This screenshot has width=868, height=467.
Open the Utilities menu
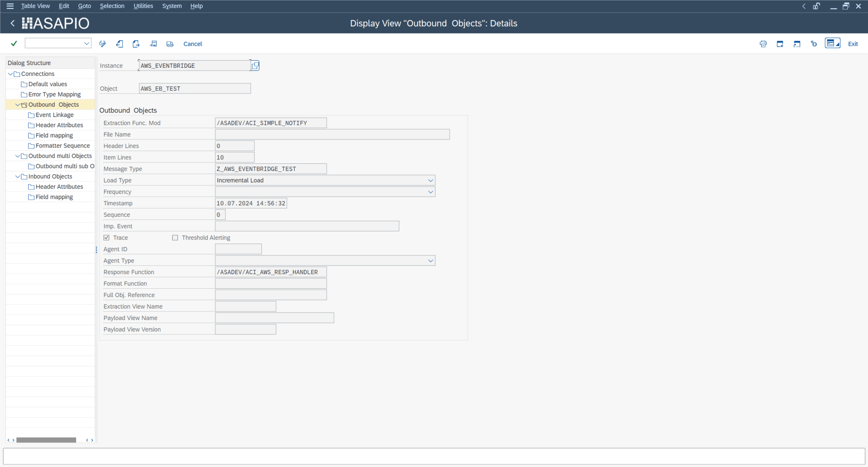[143, 6]
